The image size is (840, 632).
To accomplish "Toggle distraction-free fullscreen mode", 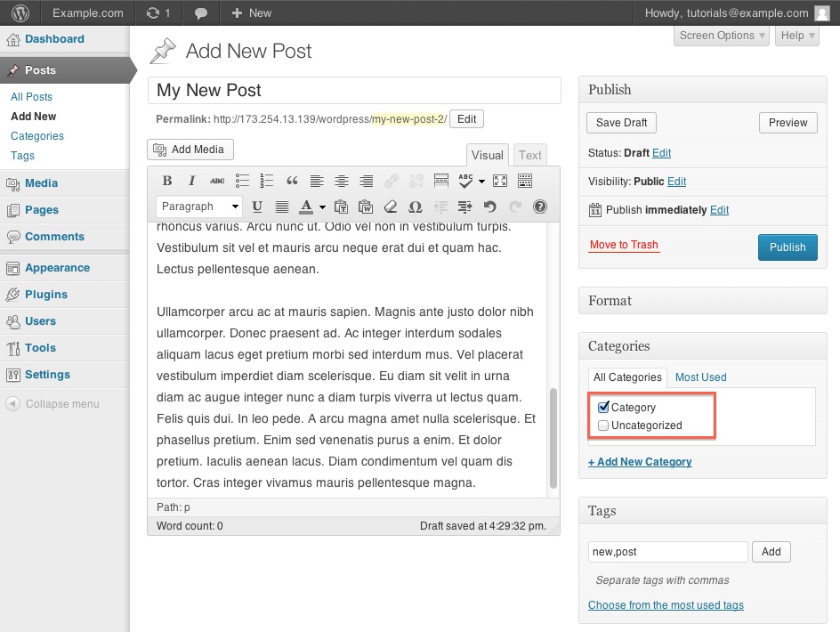I will tap(500, 181).
